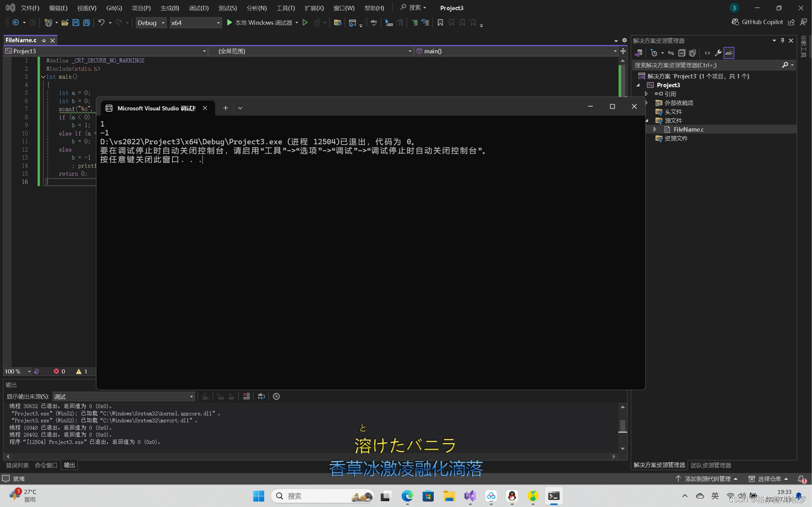Collapse the main function fold marker
This screenshot has width=812, height=507.
click(x=43, y=77)
